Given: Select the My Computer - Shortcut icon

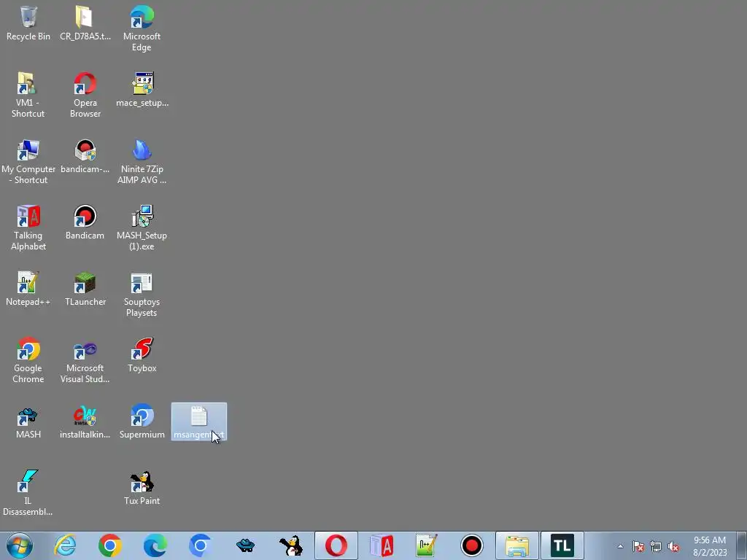Looking at the screenshot, I should tap(28, 161).
